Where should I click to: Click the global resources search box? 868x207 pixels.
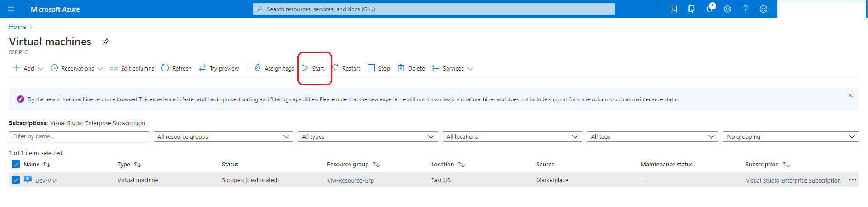coord(434,9)
